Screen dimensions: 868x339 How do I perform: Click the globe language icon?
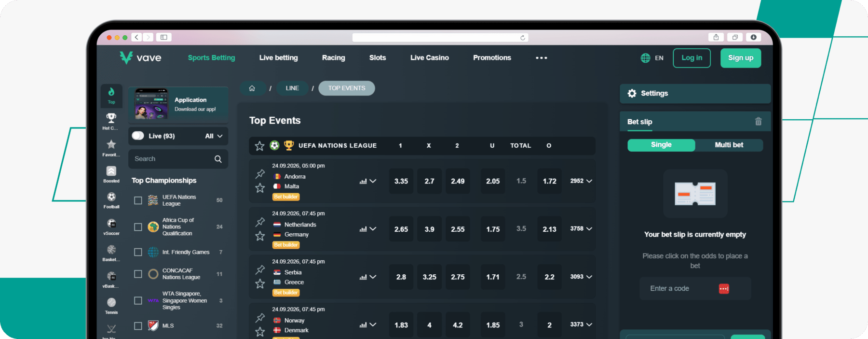pos(645,58)
